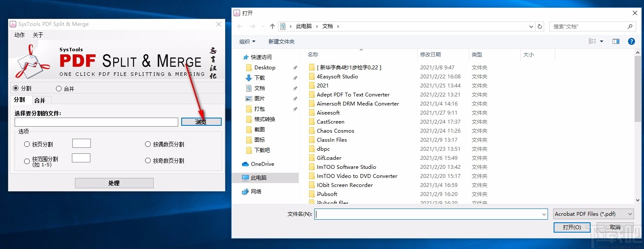Viewport: 644px width, 249px height.
Task: Click the search magnifier in the search box
Action: coord(629,26)
